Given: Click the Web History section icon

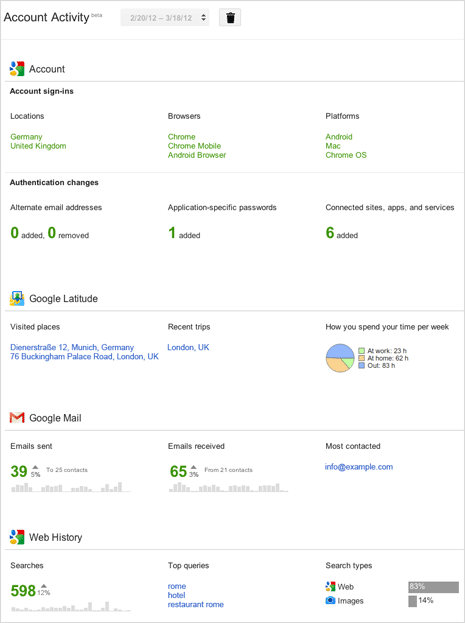Looking at the screenshot, I should coord(17,537).
